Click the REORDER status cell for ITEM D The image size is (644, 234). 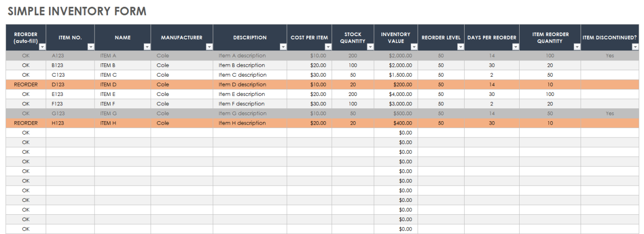click(x=26, y=85)
